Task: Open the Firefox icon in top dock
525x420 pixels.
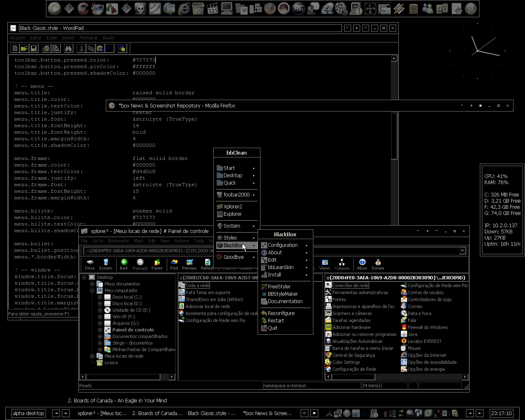Action: [x=270, y=9]
